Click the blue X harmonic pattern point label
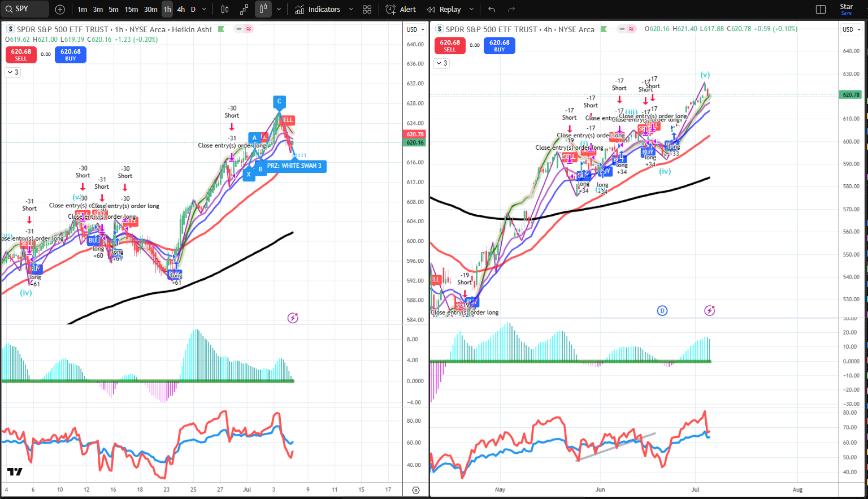 point(249,175)
